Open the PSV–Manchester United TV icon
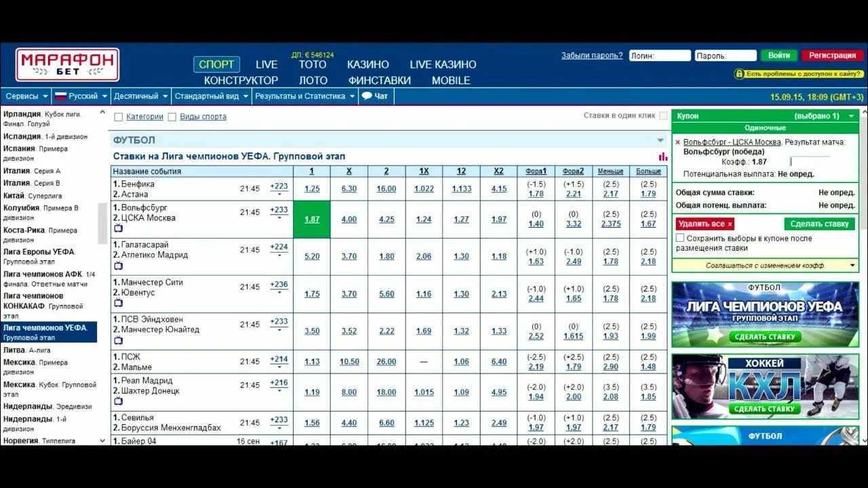 (118, 341)
